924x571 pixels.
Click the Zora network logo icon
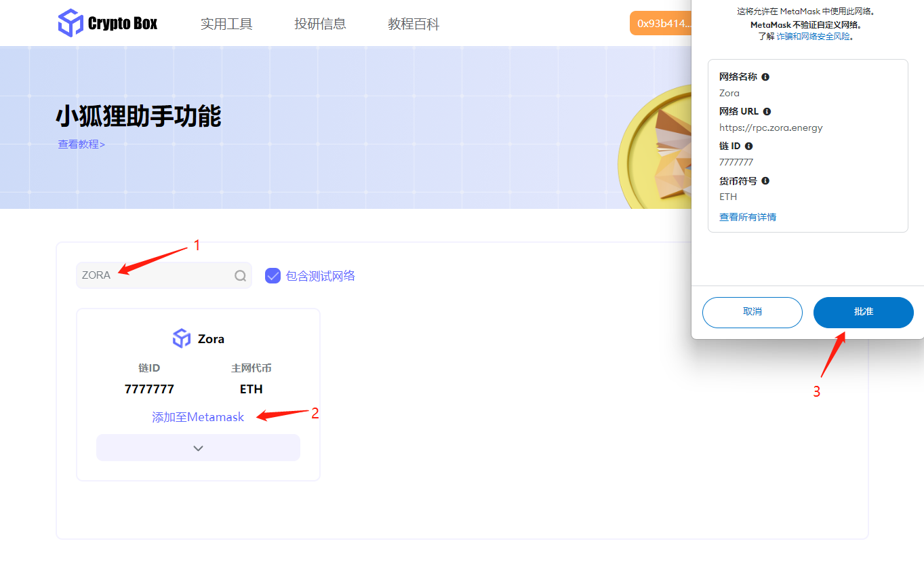(x=182, y=338)
